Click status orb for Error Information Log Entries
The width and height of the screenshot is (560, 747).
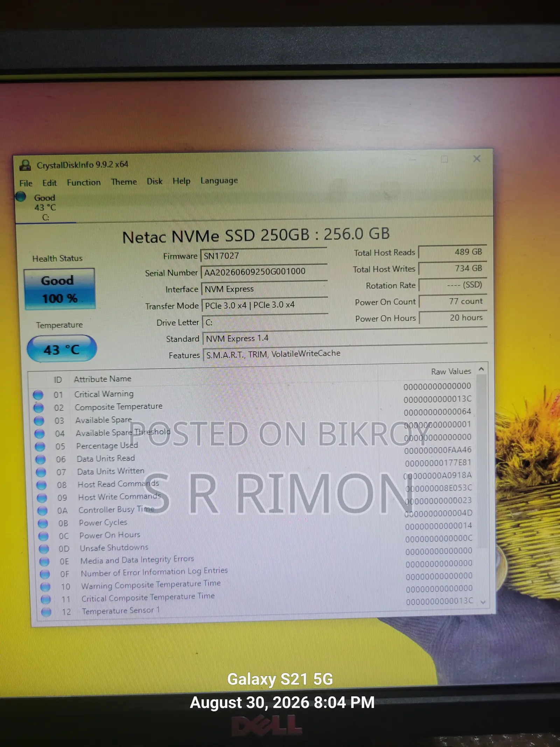coord(45,574)
